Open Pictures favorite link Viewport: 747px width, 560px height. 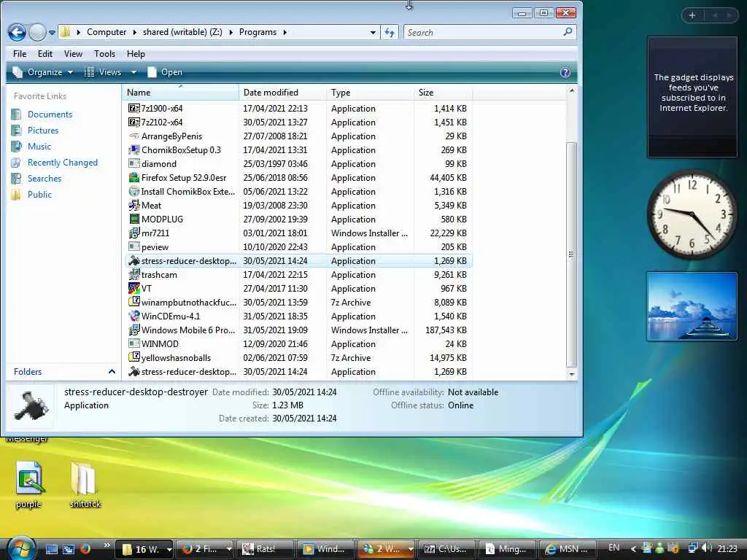click(x=43, y=131)
